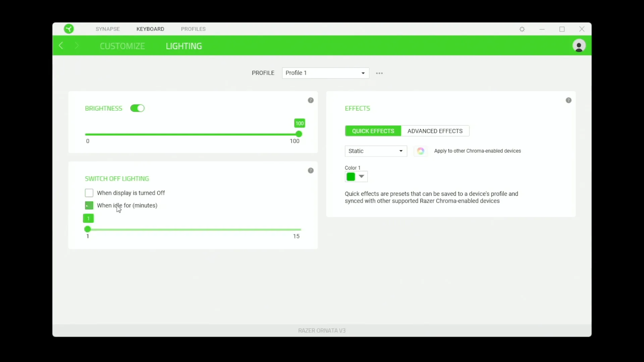Click the Effects panel help icon
The width and height of the screenshot is (644, 362).
(569, 100)
